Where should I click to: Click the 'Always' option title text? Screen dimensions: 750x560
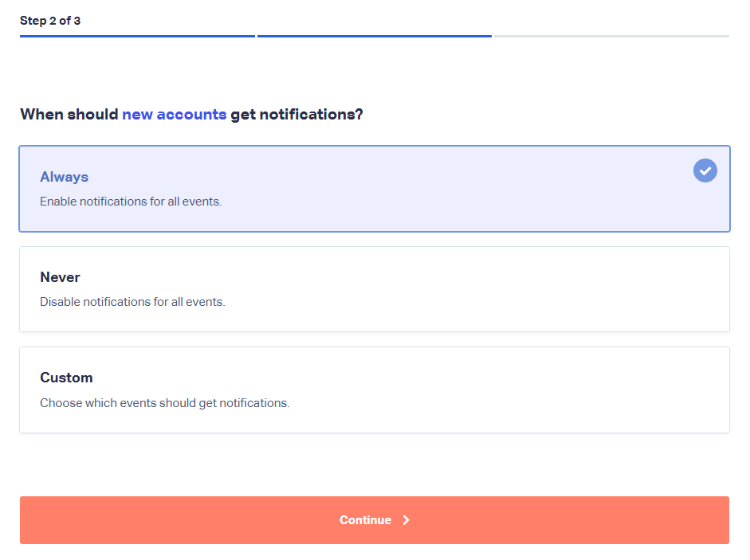tap(64, 177)
